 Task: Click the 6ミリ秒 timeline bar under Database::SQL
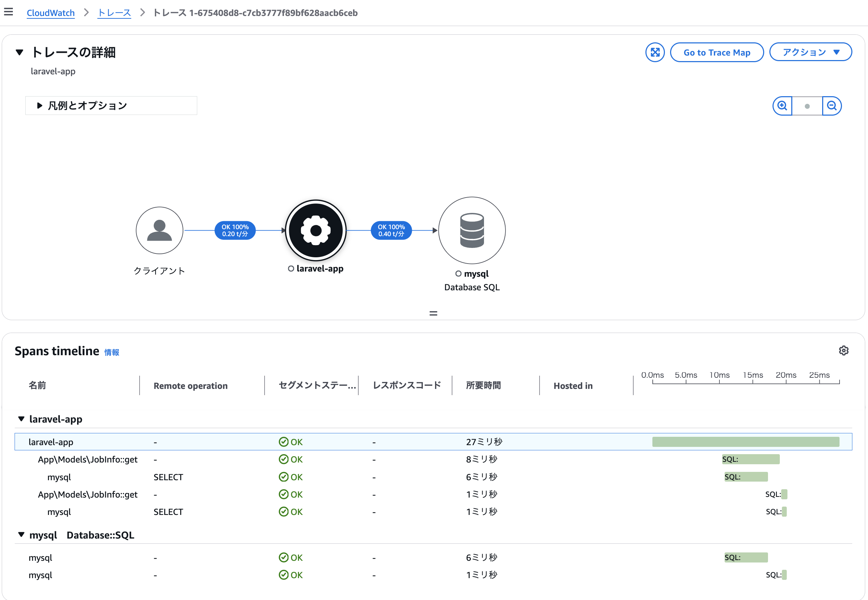coord(746,558)
